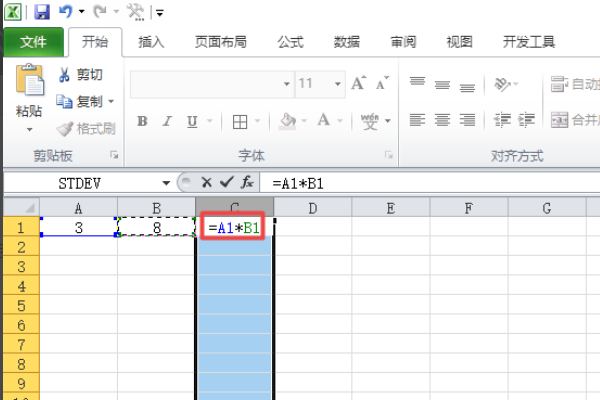This screenshot has height=400, width=600.
Task: Open the 文件 (File) tab
Action: coord(33,42)
